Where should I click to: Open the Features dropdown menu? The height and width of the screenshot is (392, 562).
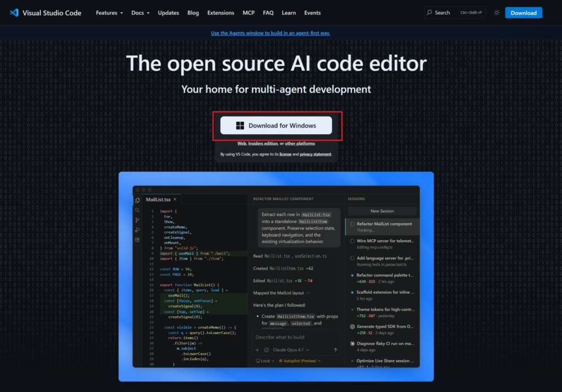[109, 13]
